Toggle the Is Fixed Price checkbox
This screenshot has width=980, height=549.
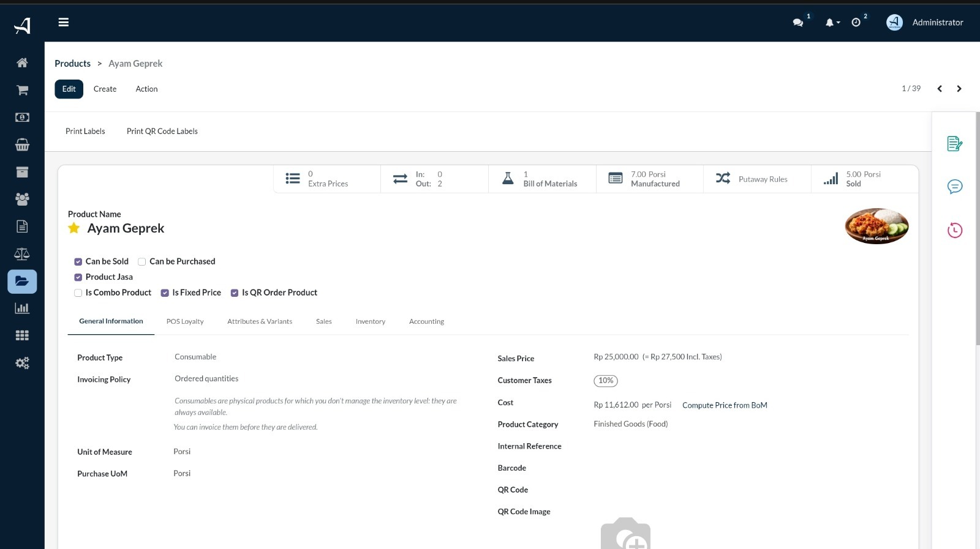(x=165, y=293)
